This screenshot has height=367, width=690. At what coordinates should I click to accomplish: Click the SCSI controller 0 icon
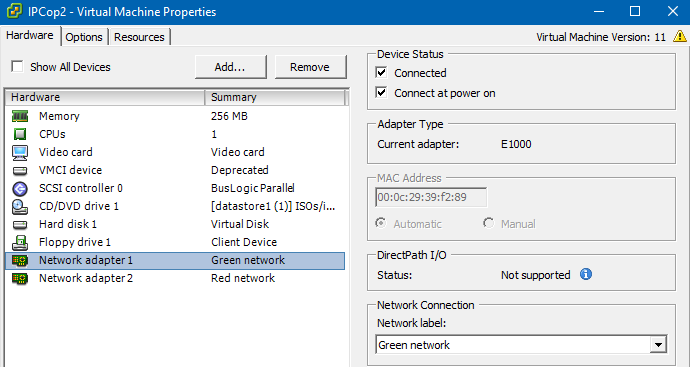(20, 188)
